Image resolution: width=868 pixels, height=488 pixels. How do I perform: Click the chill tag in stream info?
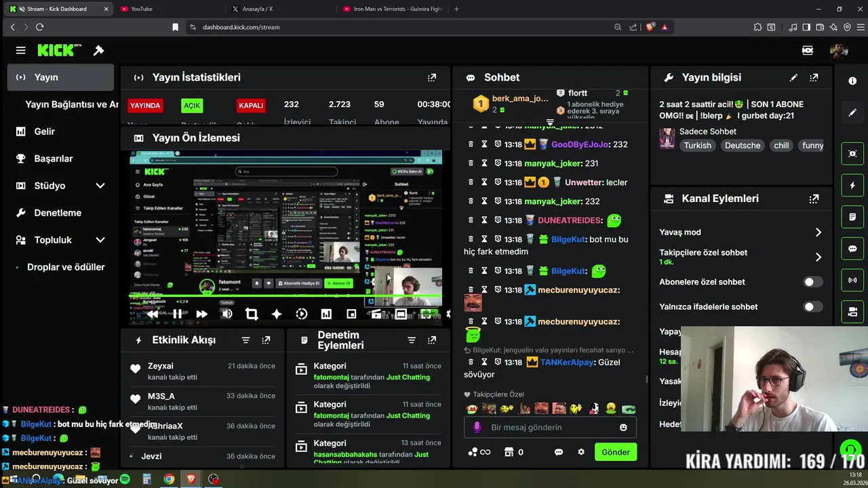click(x=781, y=146)
